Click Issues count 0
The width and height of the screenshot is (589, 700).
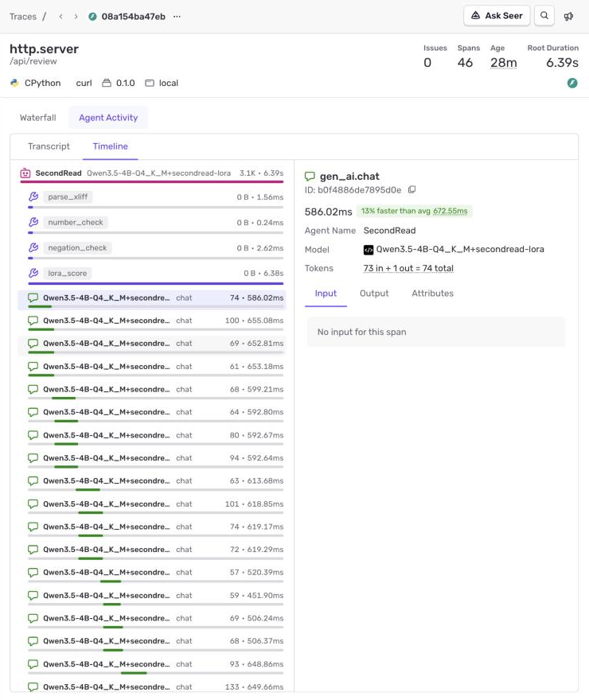427,63
